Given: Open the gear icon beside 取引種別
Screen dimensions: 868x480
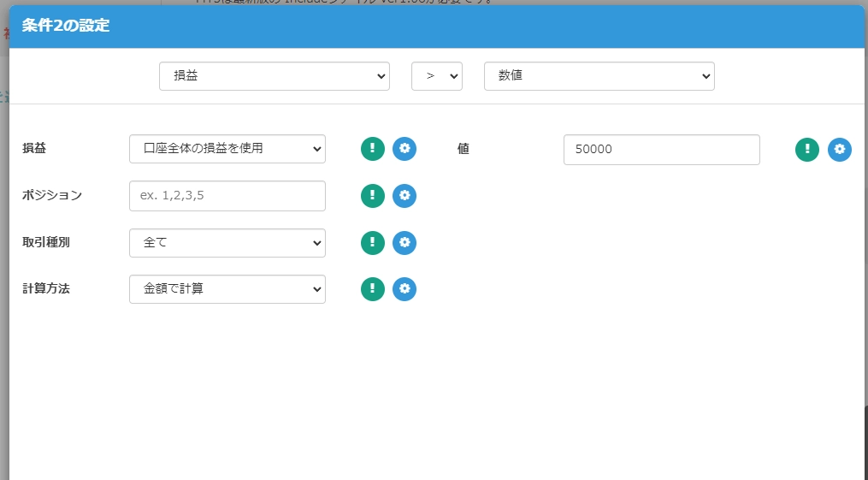Looking at the screenshot, I should (404, 243).
